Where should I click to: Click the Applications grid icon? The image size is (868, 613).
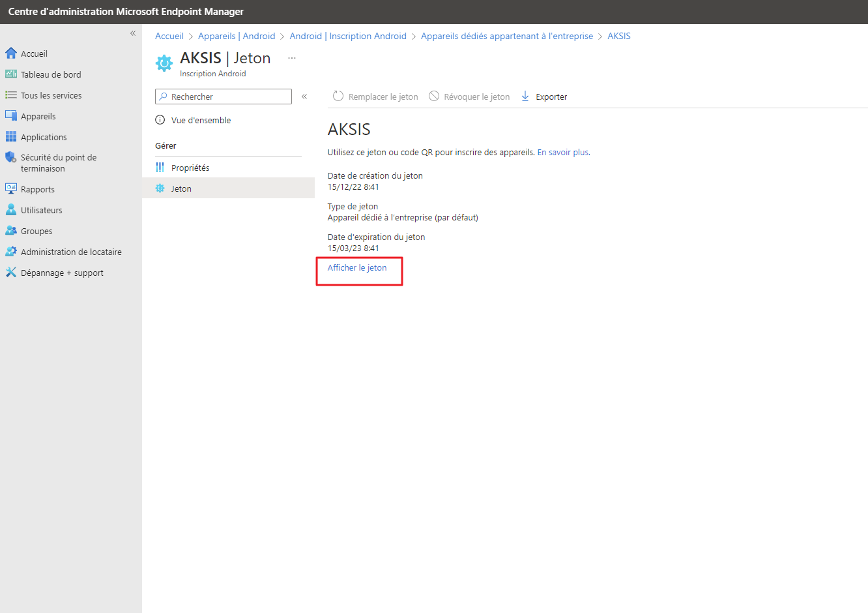[11, 137]
